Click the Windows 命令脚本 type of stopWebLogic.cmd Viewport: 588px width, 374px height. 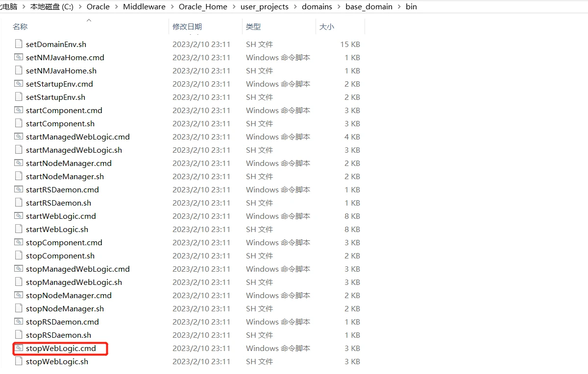(278, 348)
